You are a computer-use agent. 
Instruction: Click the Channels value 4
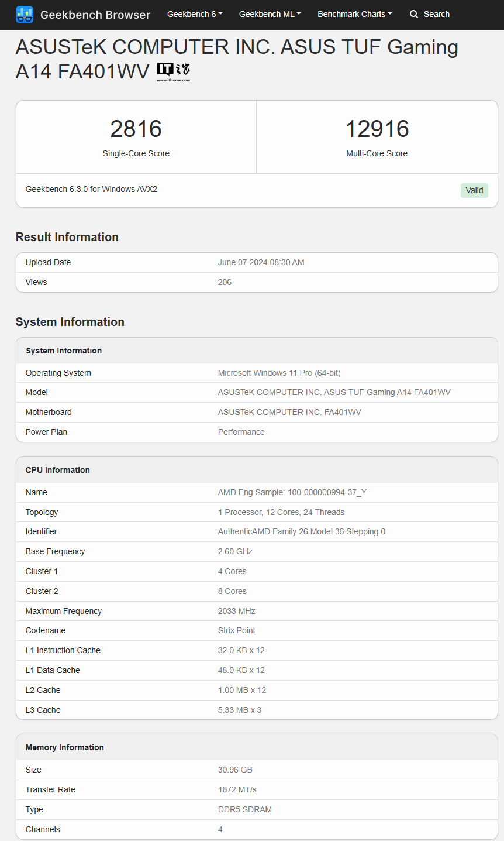tap(220, 829)
